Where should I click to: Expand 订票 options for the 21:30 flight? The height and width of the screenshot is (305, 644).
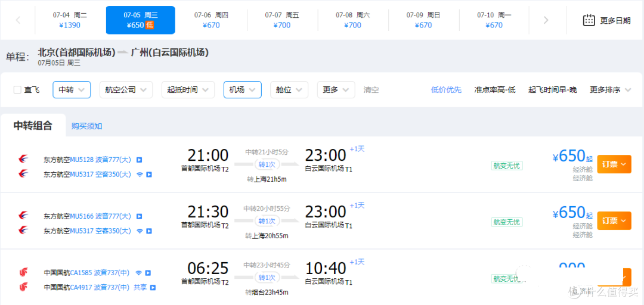[614, 221]
